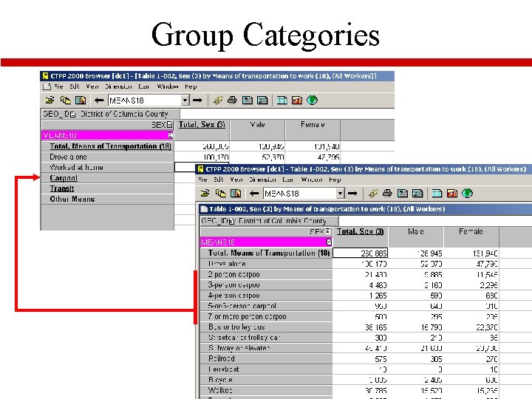The height and width of the screenshot is (399, 532).
Task: Open Edit menu in front window
Action: click(x=219, y=180)
